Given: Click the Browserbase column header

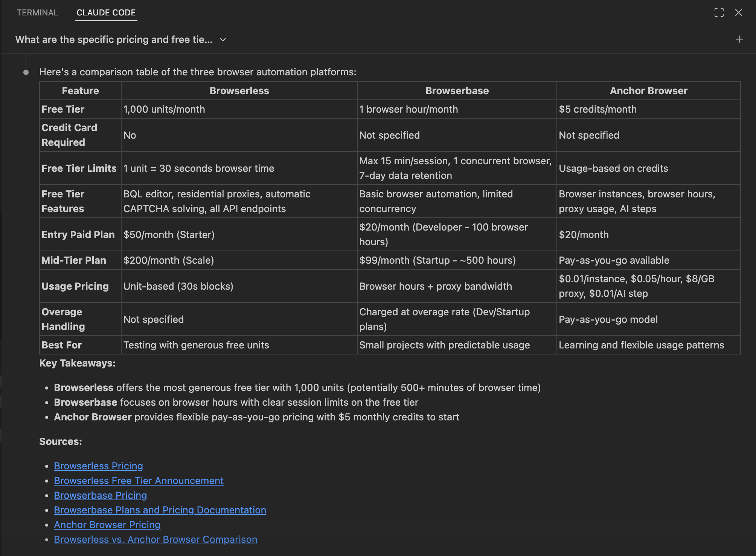Looking at the screenshot, I should [x=457, y=91].
